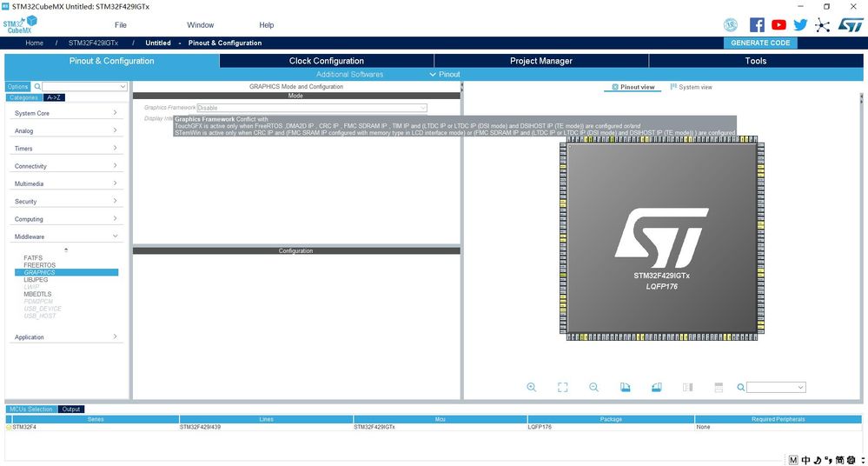868x466 pixels.
Task: Switch to Clock Configuration tab
Action: [327, 61]
